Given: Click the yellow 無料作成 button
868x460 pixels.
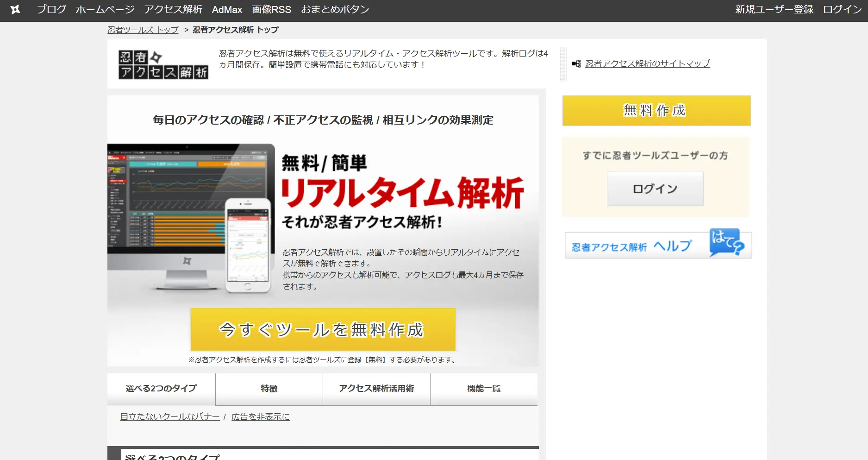Looking at the screenshot, I should coord(656,111).
